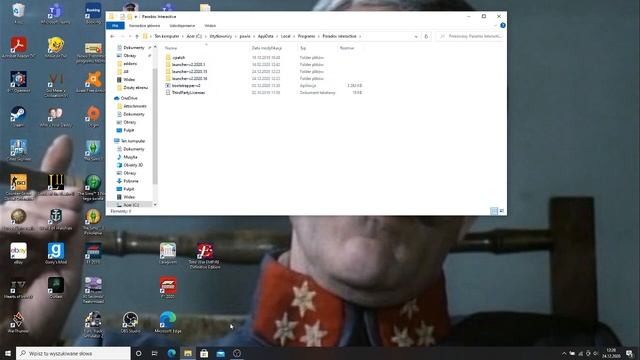Click Programs in the address breadcrumb
640x360 pixels.
pos(306,36)
